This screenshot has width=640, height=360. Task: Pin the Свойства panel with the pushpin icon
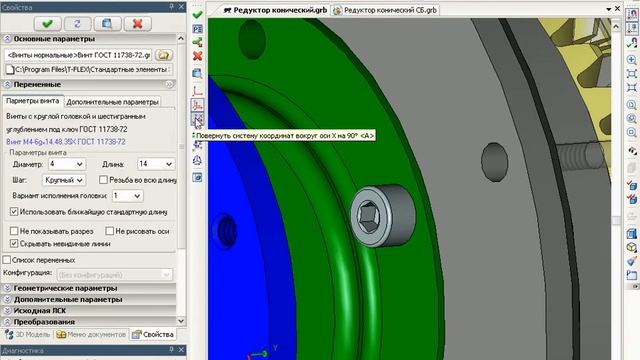(171, 7)
